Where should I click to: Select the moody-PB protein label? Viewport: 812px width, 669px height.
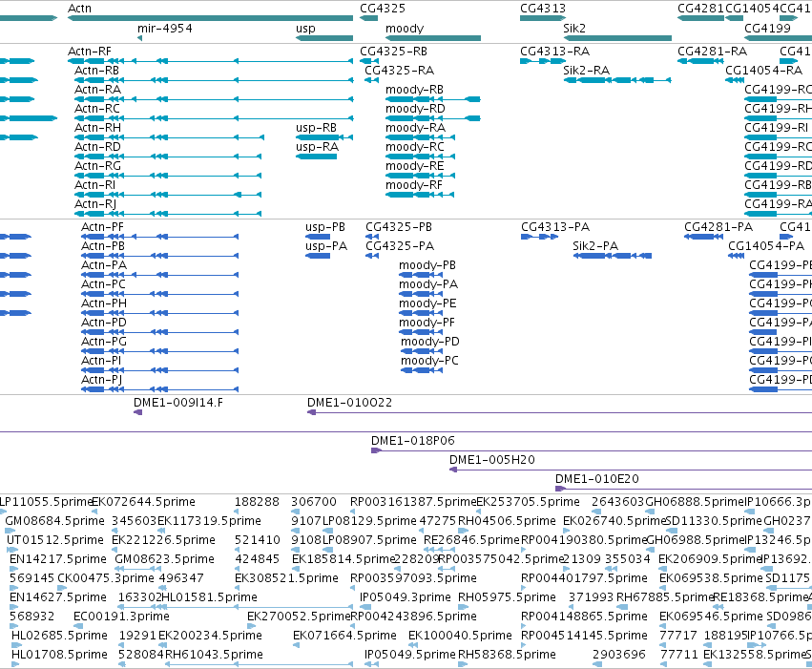coord(427,265)
